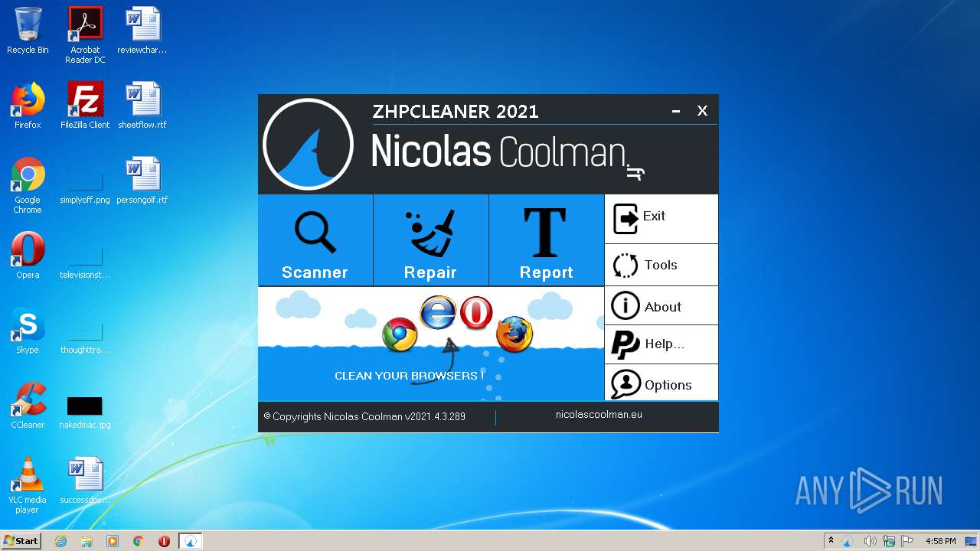Show hidden system tray icons
Viewport: 980px width, 551px height.
click(x=831, y=540)
